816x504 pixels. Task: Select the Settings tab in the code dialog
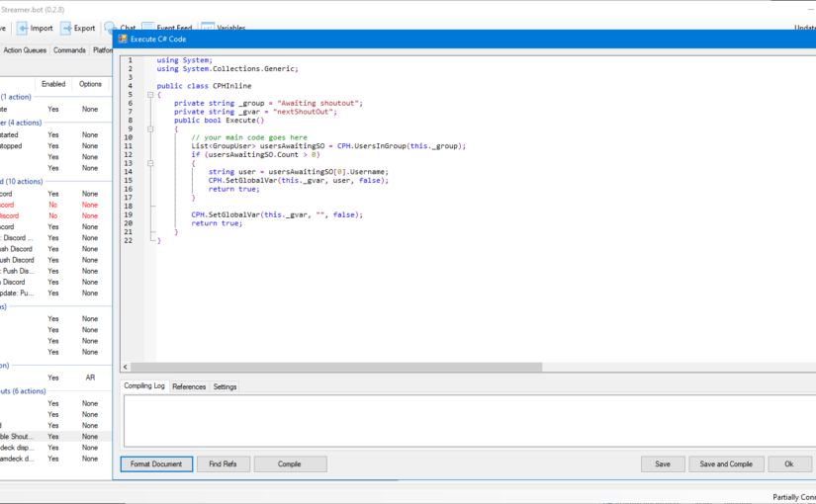tap(225, 386)
